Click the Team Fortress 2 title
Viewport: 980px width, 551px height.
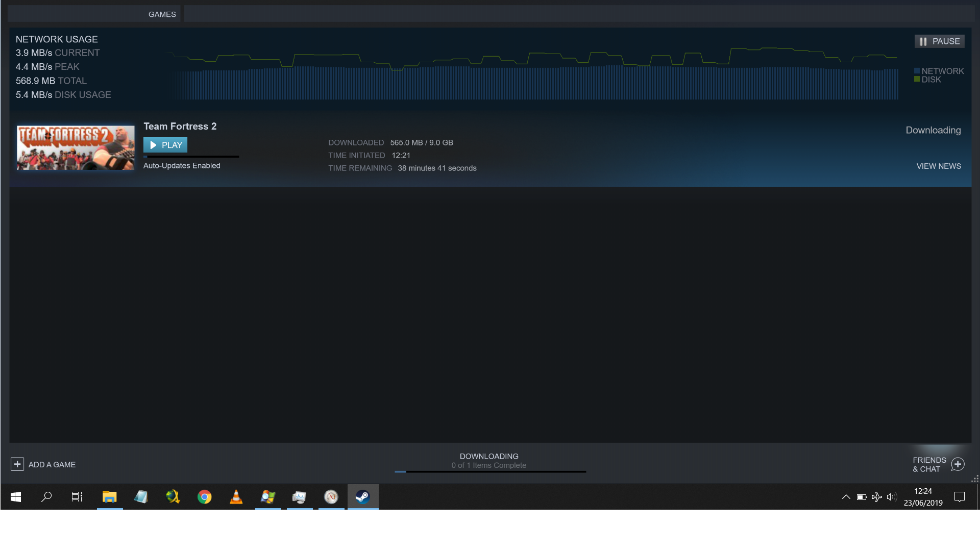click(180, 127)
